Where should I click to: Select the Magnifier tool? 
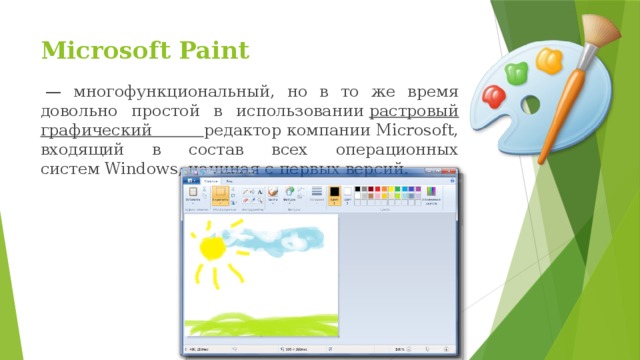[260, 201]
